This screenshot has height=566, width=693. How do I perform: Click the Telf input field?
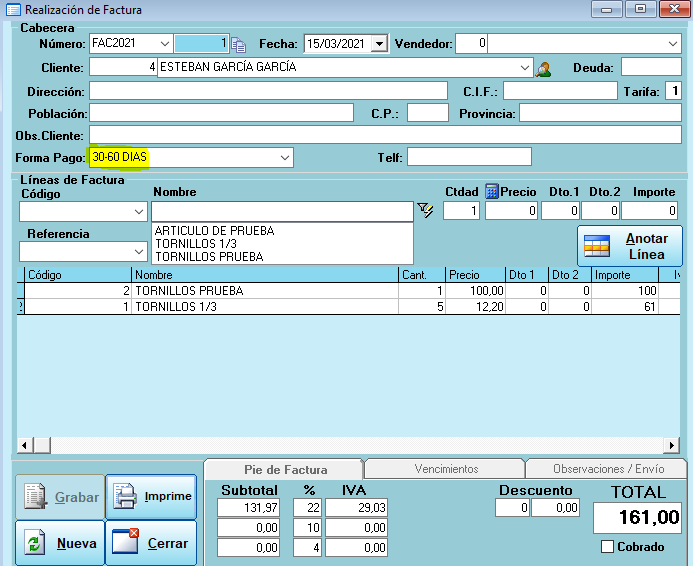tap(469, 157)
